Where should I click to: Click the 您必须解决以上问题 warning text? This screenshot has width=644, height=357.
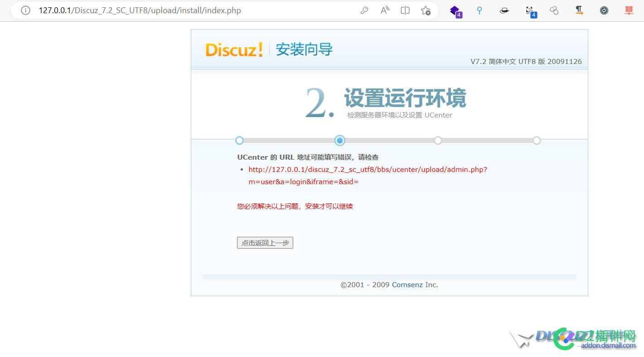[295, 206]
